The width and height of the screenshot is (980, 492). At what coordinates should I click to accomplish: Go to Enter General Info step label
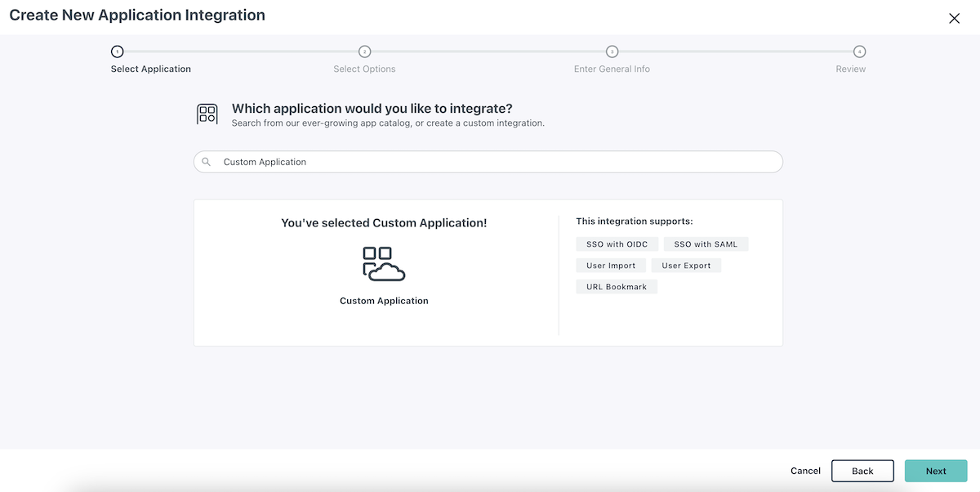click(612, 69)
